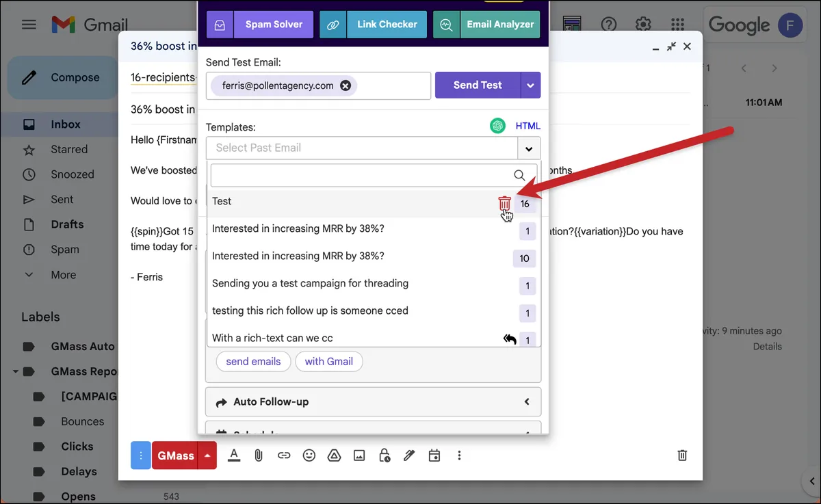
Task: Collapse the GMass Reports label tree
Action: coord(15,372)
